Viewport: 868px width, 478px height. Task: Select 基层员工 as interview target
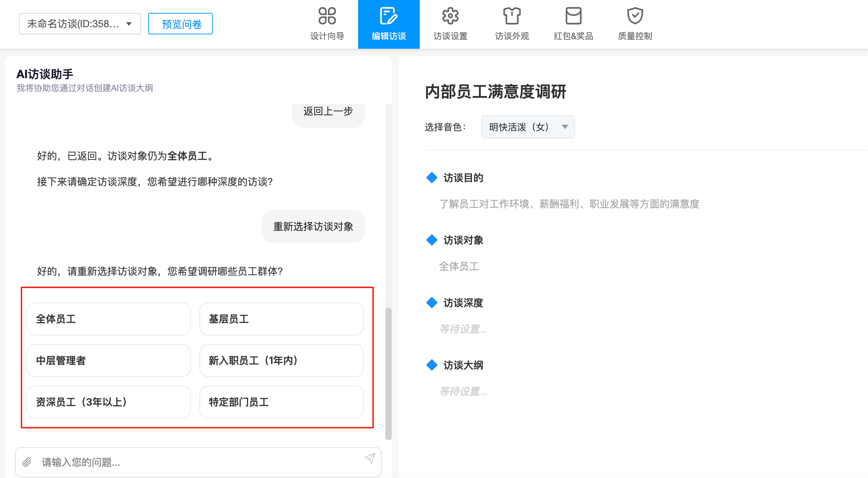281,319
